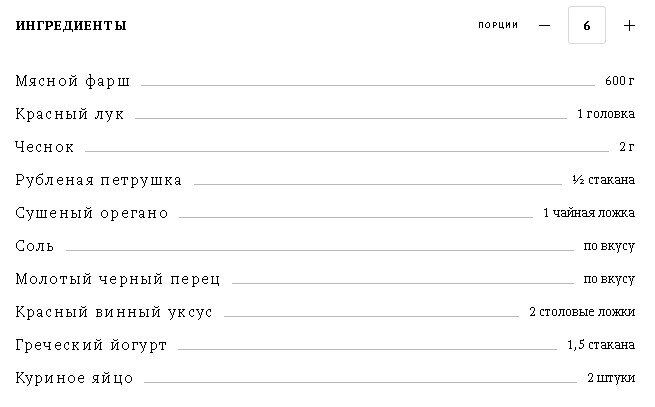Image resolution: width=655 pixels, height=407 pixels.
Task: Open the Рубленая петрушка ingredient
Action: click(99, 180)
